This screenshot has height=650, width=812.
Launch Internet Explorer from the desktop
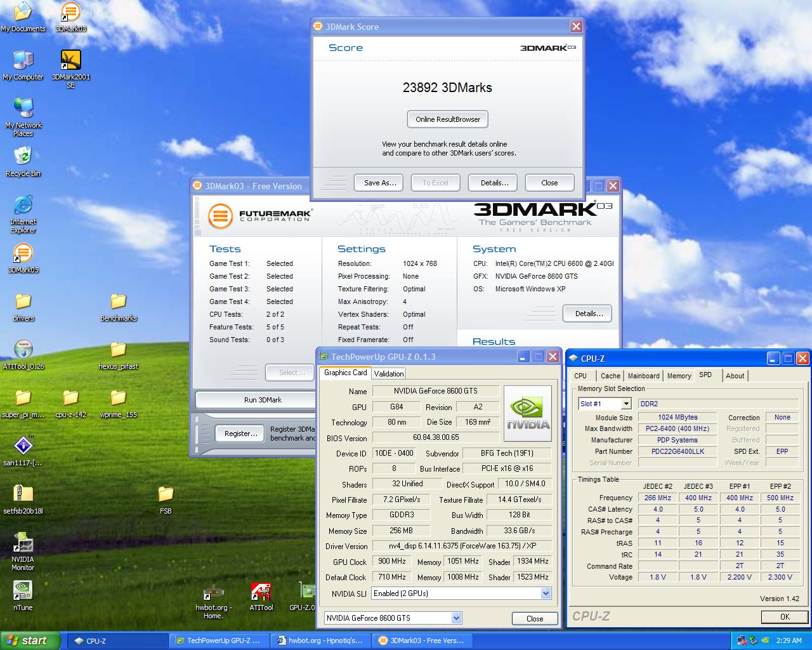click(23, 214)
